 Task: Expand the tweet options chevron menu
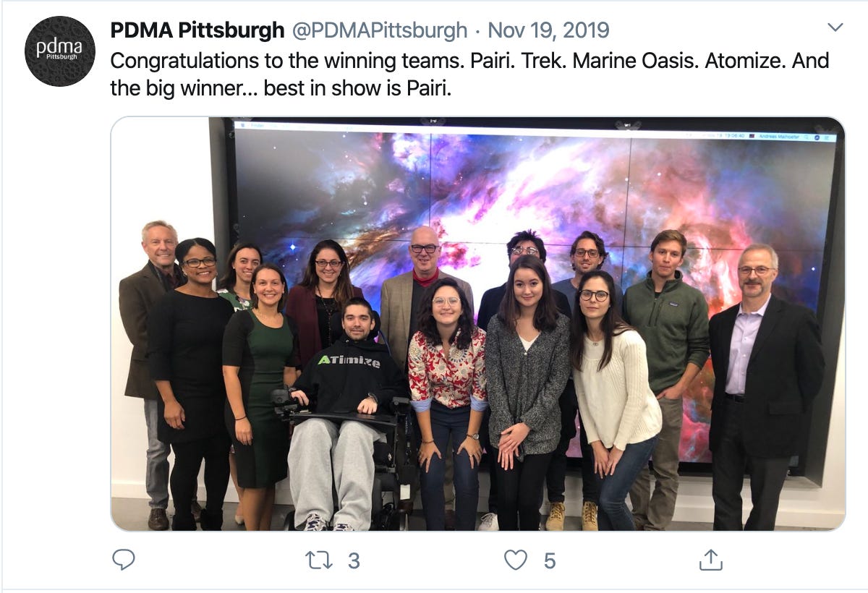pyautogui.click(x=835, y=28)
